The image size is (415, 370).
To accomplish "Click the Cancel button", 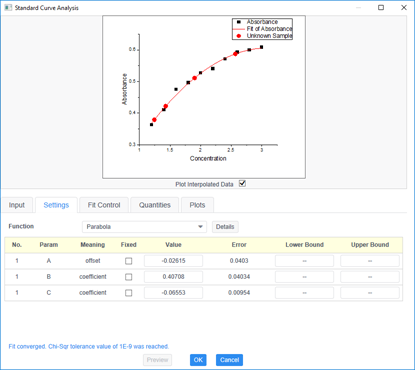I will pyautogui.click(x=229, y=360).
